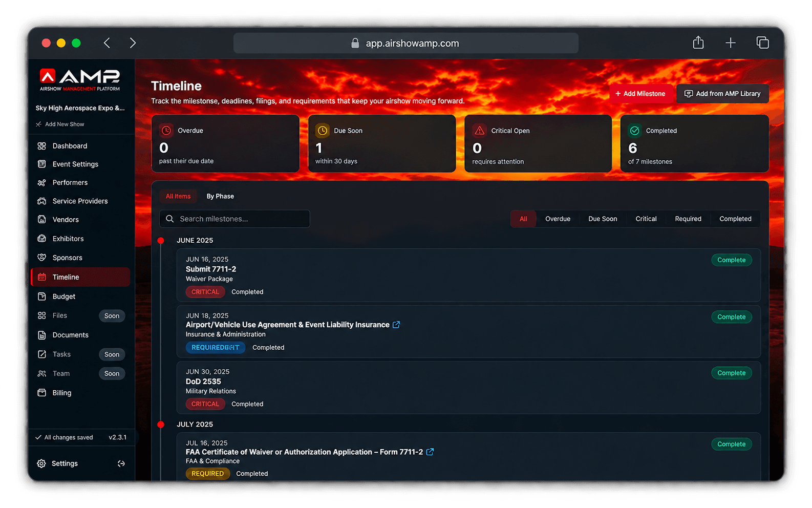Open the Budget page
This screenshot has width=812, height=508.
pyautogui.click(x=63, y=297)
